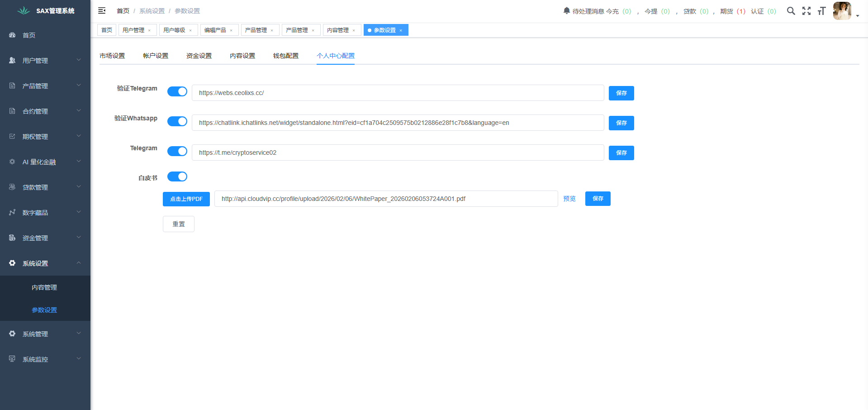This screenshot has height=410, width=868.
Task: Click the 点击上传PDF button
Action: (x=186, y=199)
